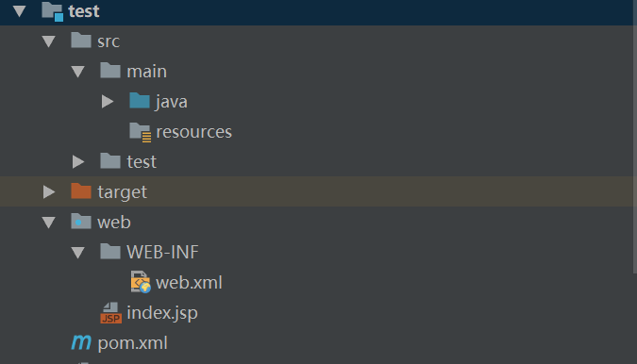
Task: Click the Maven pom.xml icon
Action: pos(81,342)
